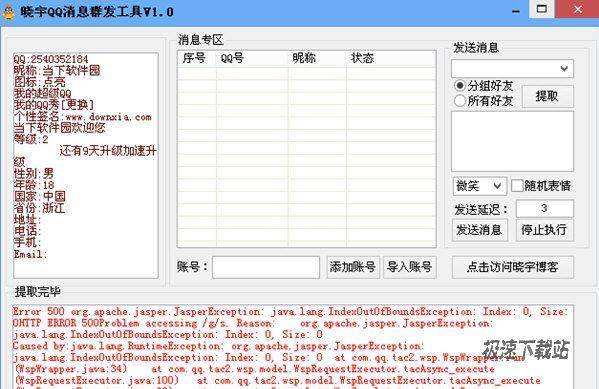Image resolution: width=599 pixels, height=389 pixels.
Task: Click the 发送延迟 value field
Action: pyautogui.click(x=545, y=209)
